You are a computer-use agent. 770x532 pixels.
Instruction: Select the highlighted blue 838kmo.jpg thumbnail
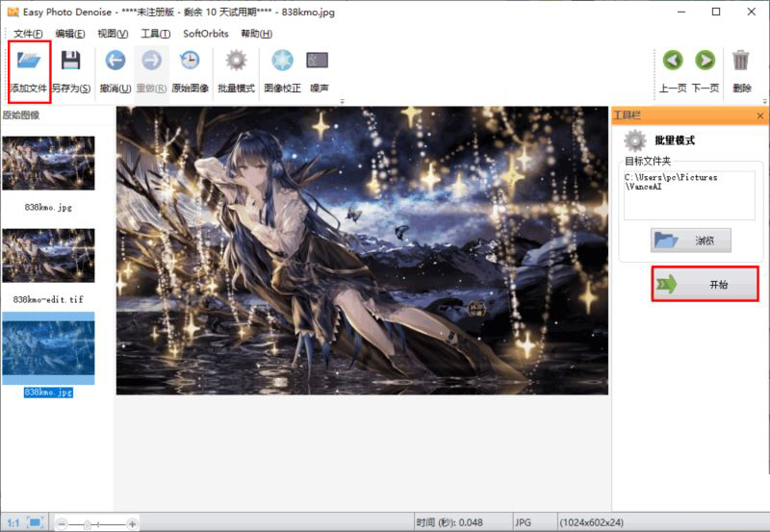48,348
